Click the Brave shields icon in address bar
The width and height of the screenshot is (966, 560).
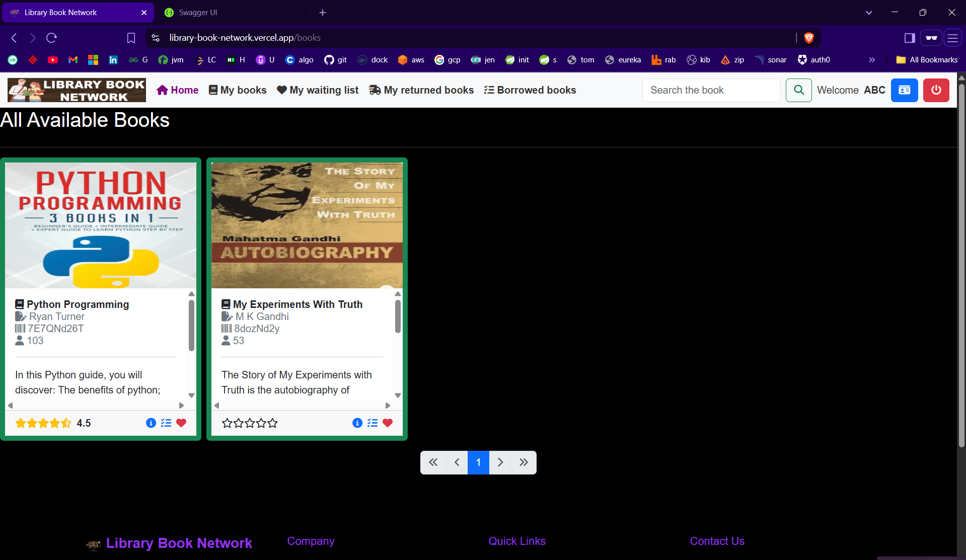coord(809,38)
